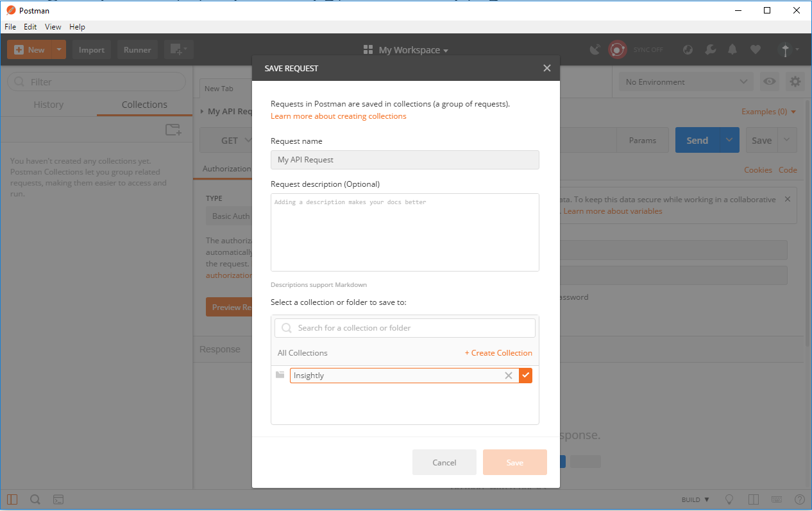Open the help question mark icon
Screen dimensions: 812x511
click(x=800, y=499)
